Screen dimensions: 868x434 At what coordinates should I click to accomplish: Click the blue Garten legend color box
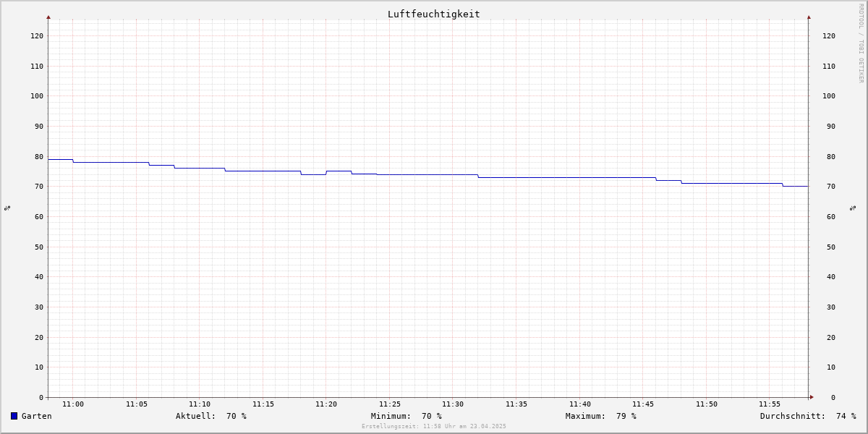(14, 416)
